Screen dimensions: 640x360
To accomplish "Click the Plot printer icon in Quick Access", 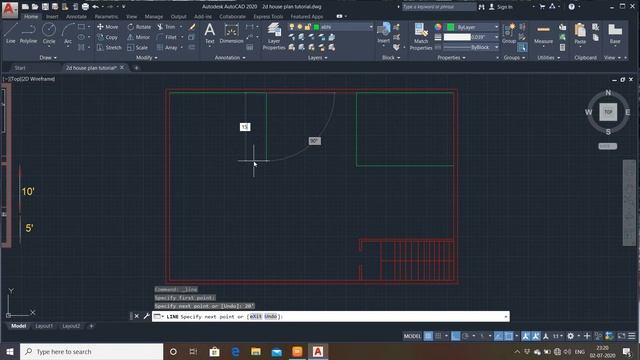I will click(x=85, y=7).
